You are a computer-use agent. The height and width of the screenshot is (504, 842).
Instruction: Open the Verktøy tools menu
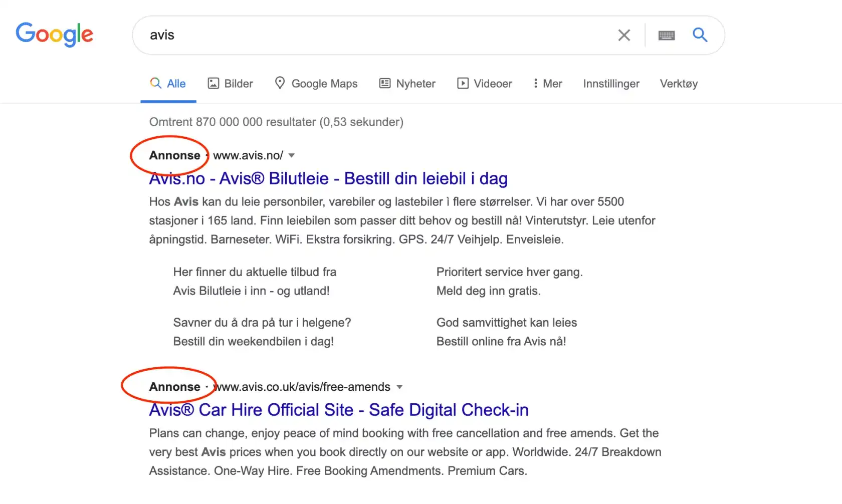click(679, 83)
